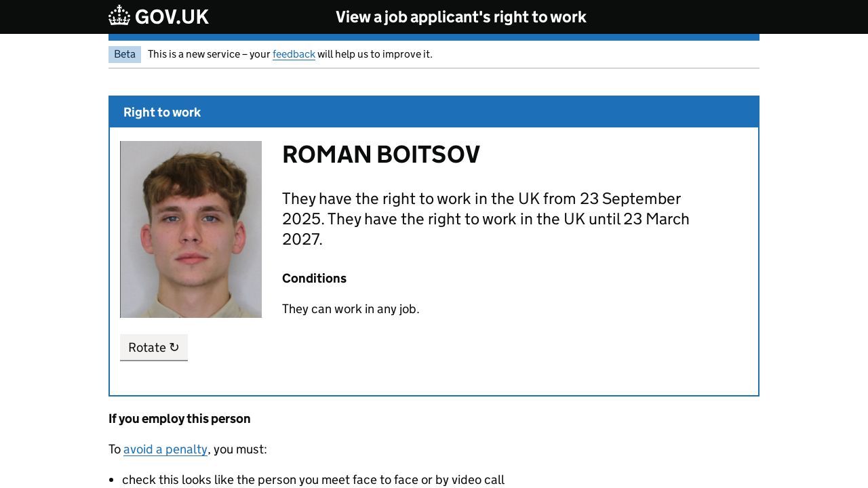Click the rotate arrow symbol in Rotate button
This screenshot has height=488, width=868.
(x=174, y=347)
